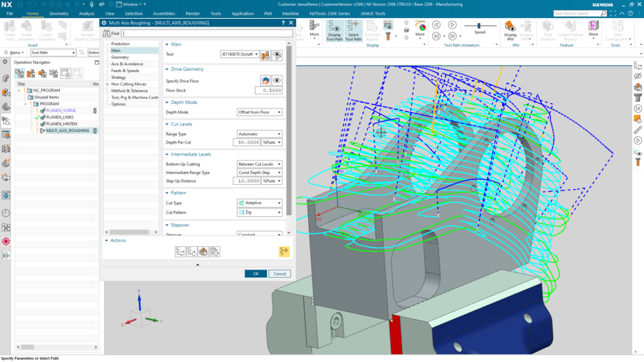The width and height of the screenshot is (644, 362).
Task: Click Step Up Distance value field
Action: tap(246, 181)
